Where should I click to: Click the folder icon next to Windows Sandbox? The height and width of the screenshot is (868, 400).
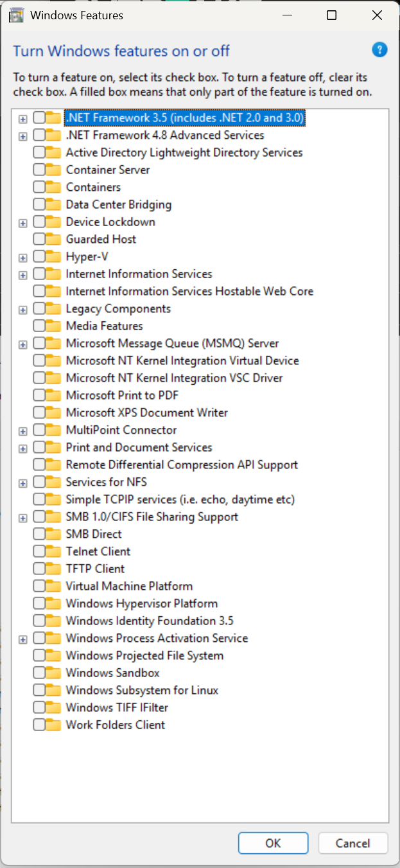pyautogui.click(x=53, y=673)
